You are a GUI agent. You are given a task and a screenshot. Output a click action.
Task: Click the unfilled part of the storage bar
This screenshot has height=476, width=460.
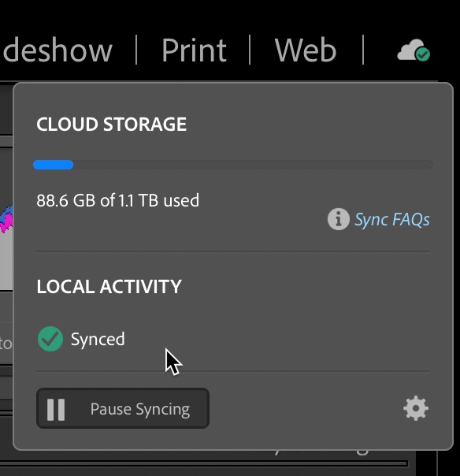254,165
